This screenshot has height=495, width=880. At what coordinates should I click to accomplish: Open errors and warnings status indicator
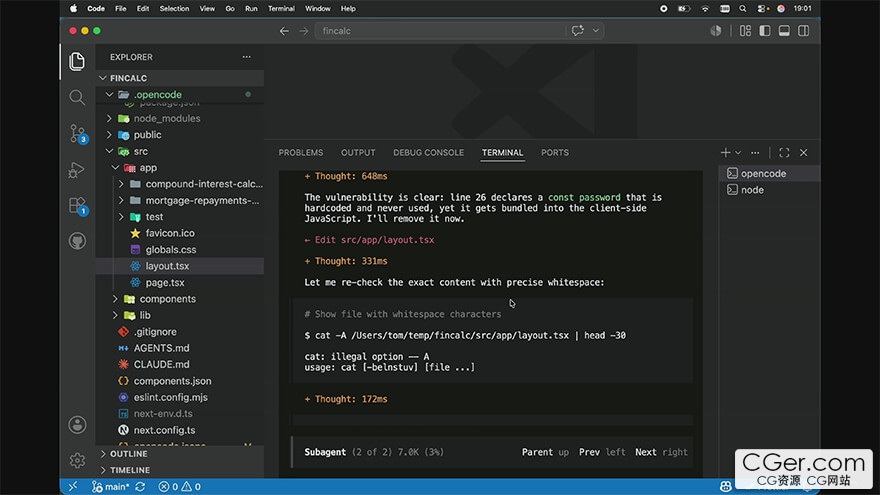[x=180, y=487]
